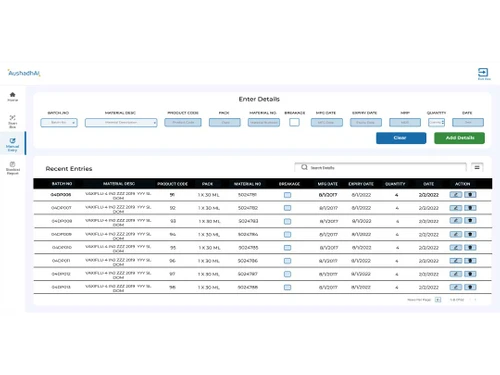The height and width of the screenshot is (375, 500).
Task: Click the magnifier icon in the search bar
Action: coord(304,167)
